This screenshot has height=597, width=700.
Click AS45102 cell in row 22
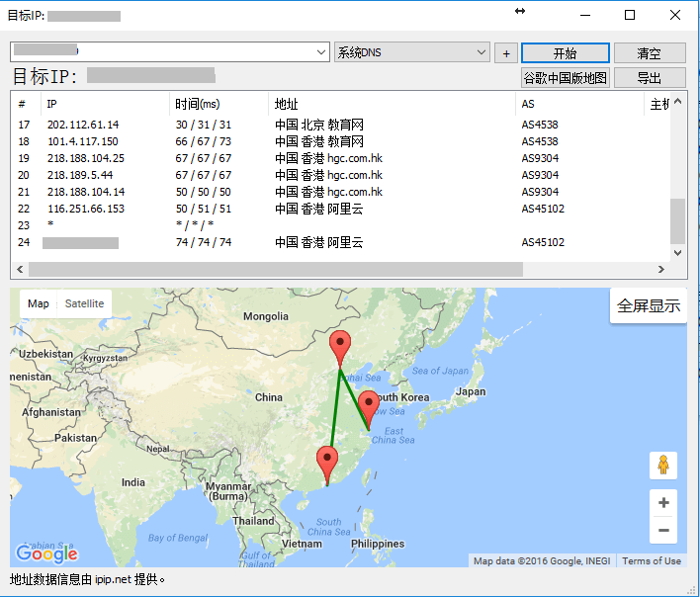pos(543,209)
